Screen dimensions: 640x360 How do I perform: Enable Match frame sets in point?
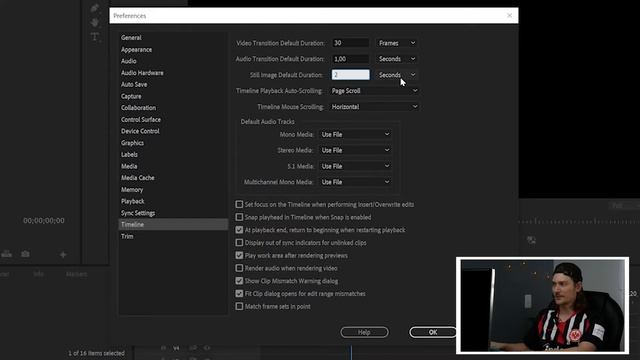[239, 306]
